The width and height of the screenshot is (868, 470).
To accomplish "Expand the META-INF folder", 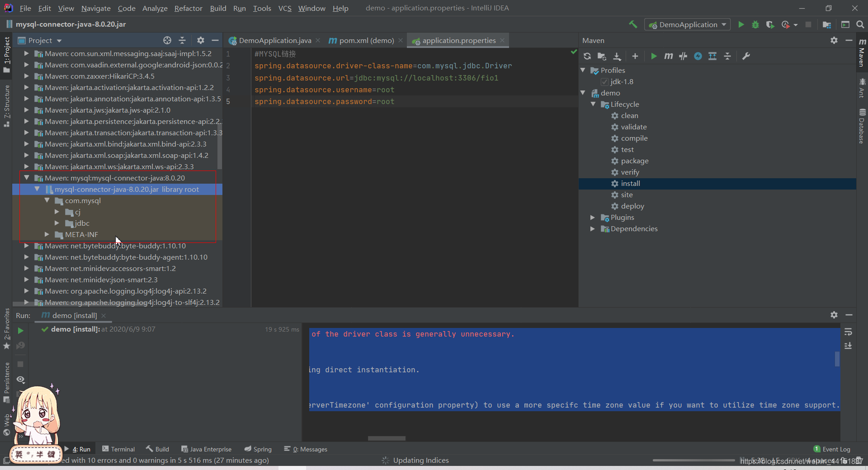I will (x=47, y=234).
